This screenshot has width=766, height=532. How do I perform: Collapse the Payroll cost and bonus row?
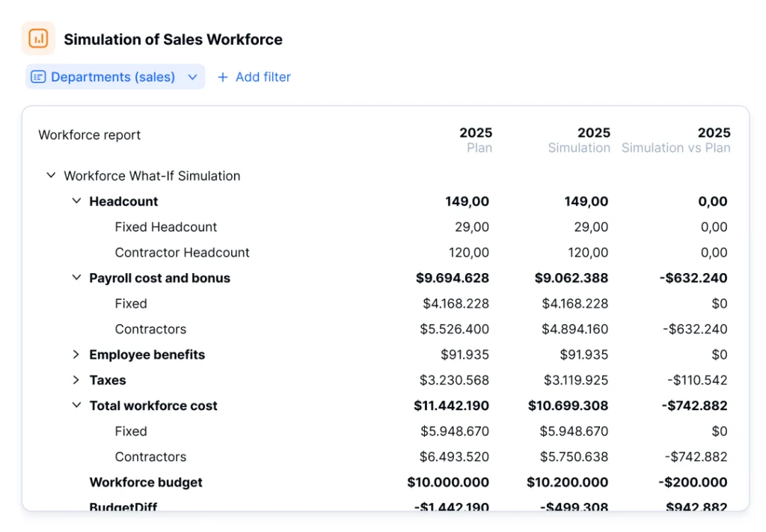point(77,277)
